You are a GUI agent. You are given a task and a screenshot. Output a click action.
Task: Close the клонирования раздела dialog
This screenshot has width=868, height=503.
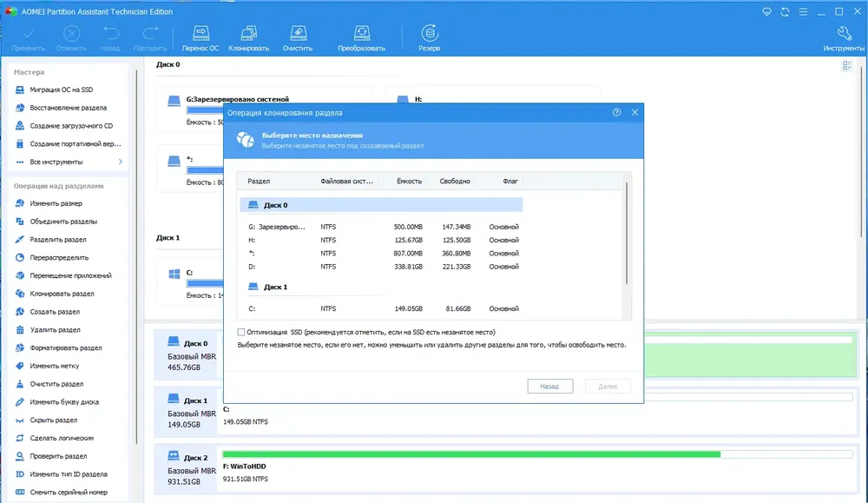coord(635,112)
